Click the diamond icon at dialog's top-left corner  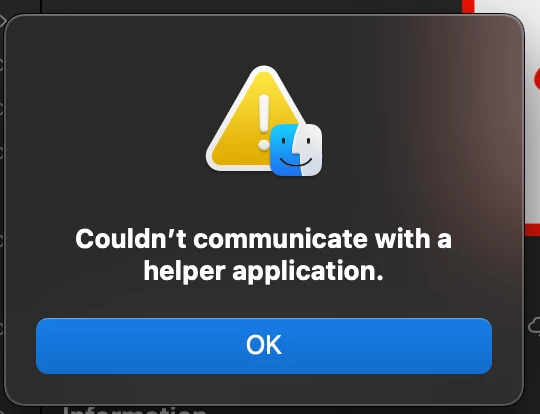point(2,21)
